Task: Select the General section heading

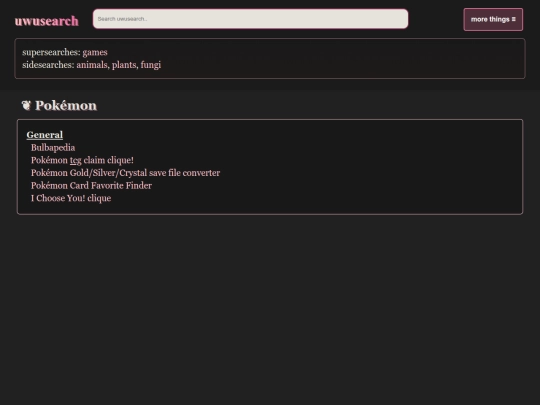Action: pos(45,135)
